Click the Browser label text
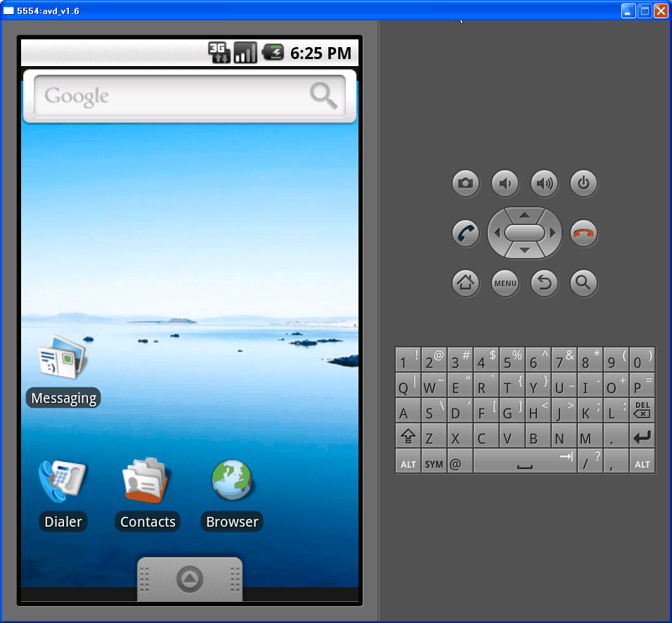The width and height of the screenshot is (672, 623). (x=232, y=521)
